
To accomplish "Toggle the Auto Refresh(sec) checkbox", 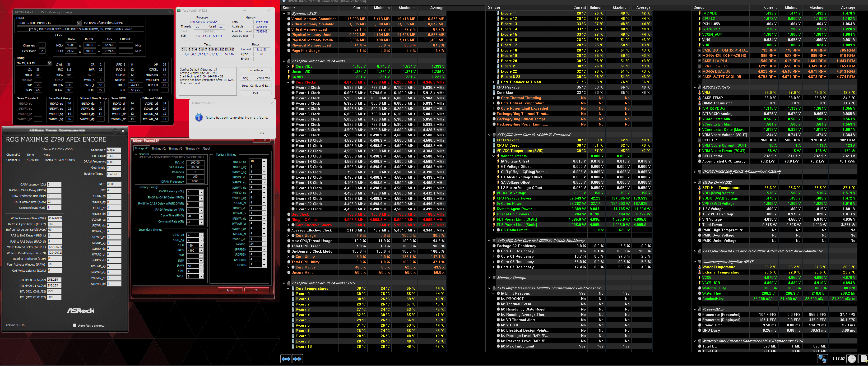I will (x=75, y=325).
